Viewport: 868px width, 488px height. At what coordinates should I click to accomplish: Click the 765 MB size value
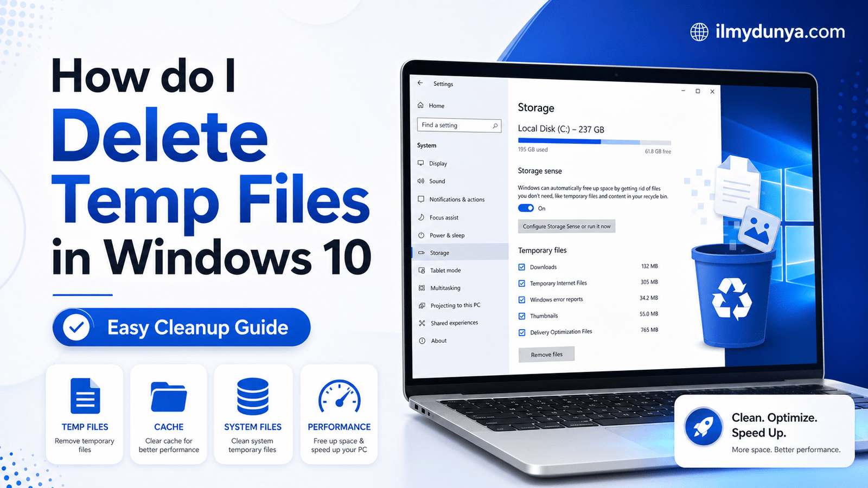[x=649, y=330]
